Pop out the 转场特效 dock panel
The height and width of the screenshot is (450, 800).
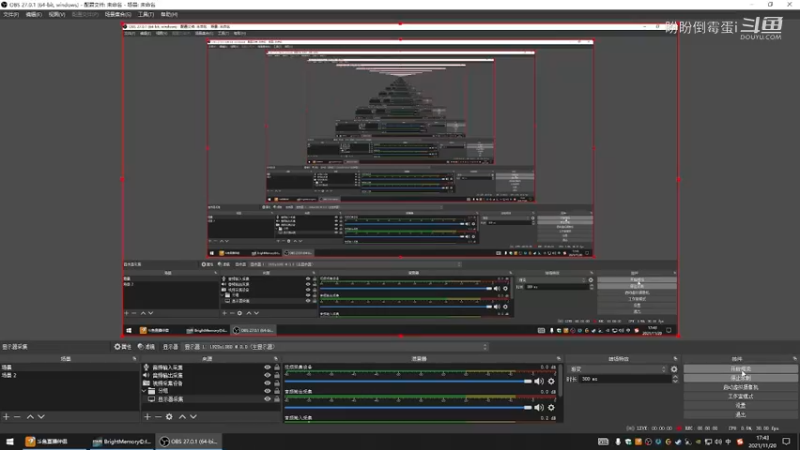[676, 359]
